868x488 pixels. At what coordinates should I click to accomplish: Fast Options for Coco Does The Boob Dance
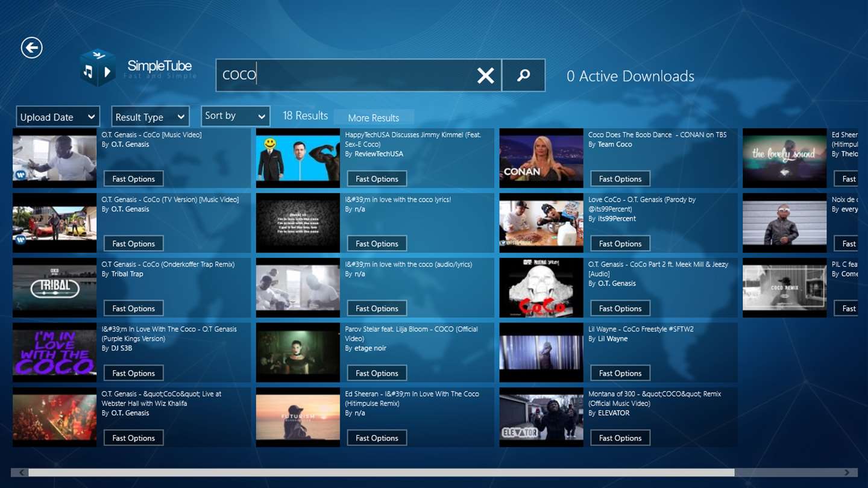620,179
